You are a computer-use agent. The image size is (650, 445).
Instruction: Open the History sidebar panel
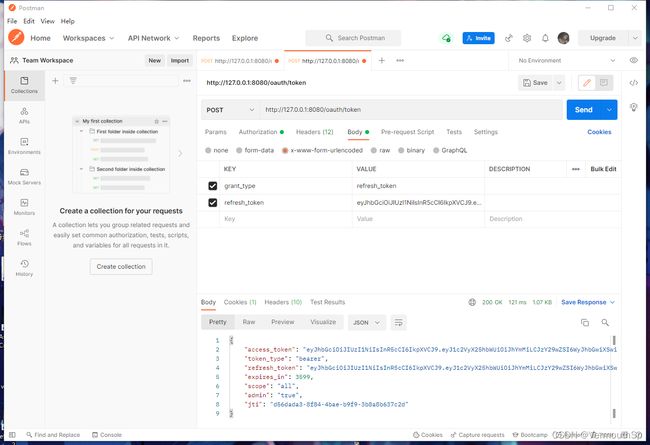(24, 268)
